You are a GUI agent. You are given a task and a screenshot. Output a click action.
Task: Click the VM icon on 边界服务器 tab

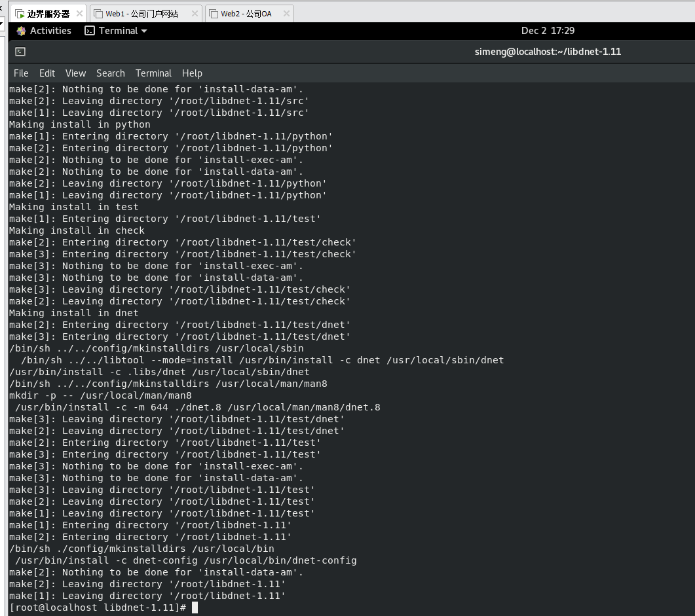click(x=20, y=14)
